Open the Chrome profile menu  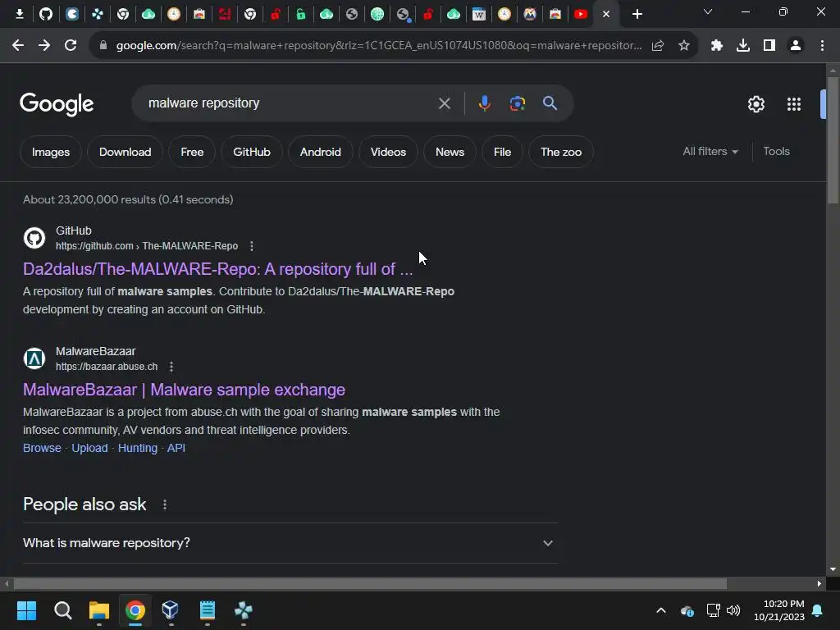pos(796,46)
